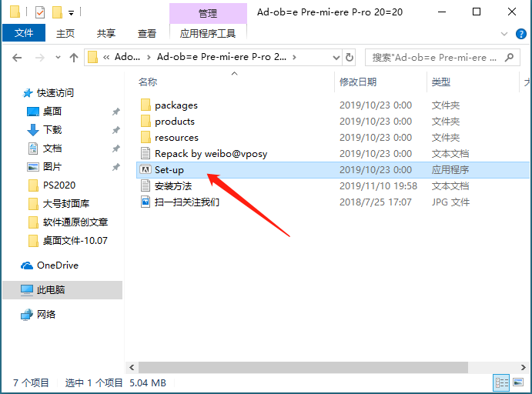Click the search magnifier icon

[509, 57]
